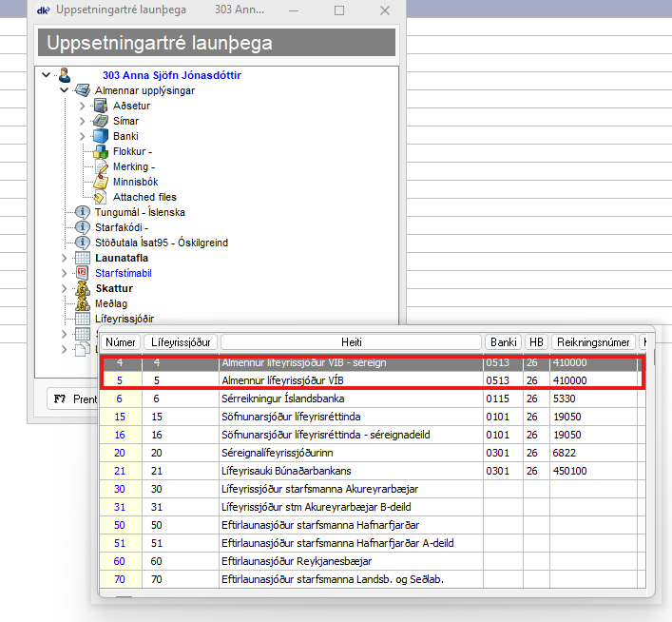This screenshot has width=672, height=622.
Task: Click the employee icon for Anna Sjöfn
Action: tap(65, 75)
